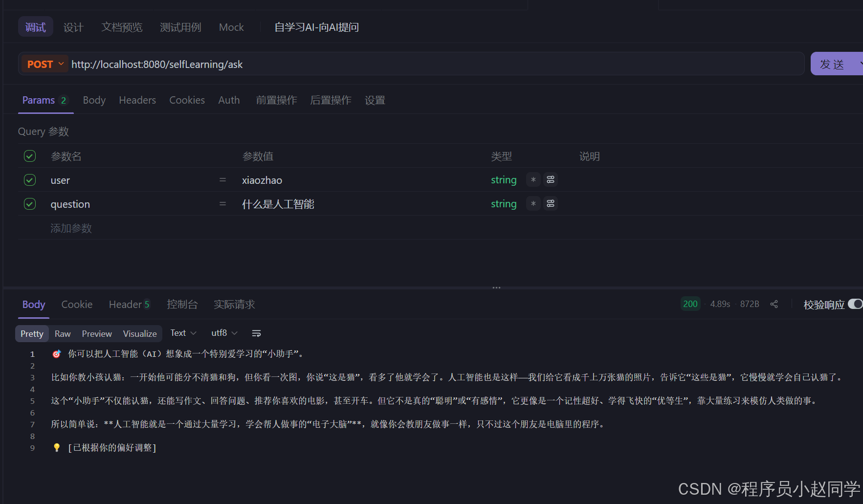
Task: Click the request URL input field
Action: pyautogui.click(x=342, y=64)
